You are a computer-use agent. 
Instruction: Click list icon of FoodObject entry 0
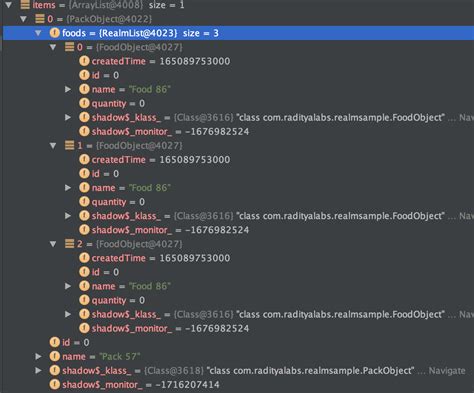(69, 47)
